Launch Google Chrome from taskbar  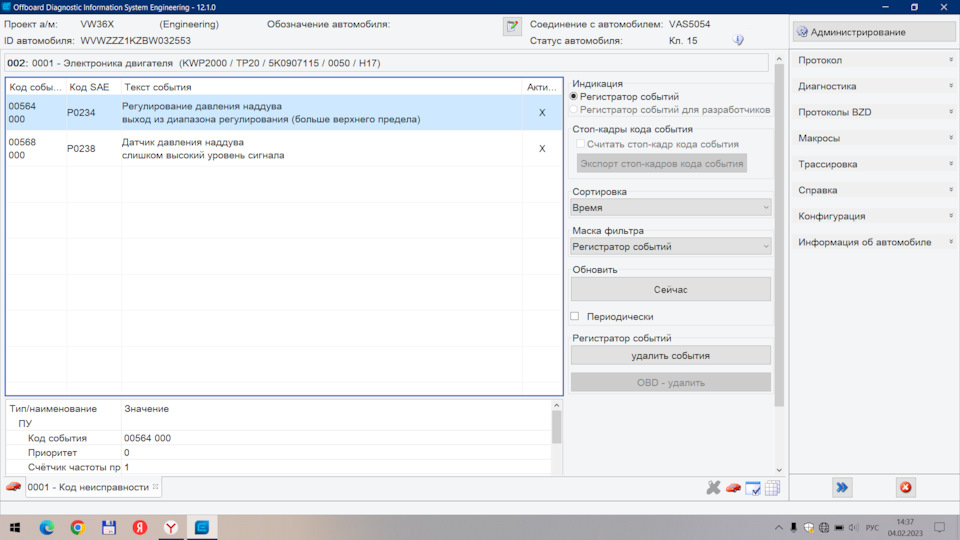(x=78, y=527)
